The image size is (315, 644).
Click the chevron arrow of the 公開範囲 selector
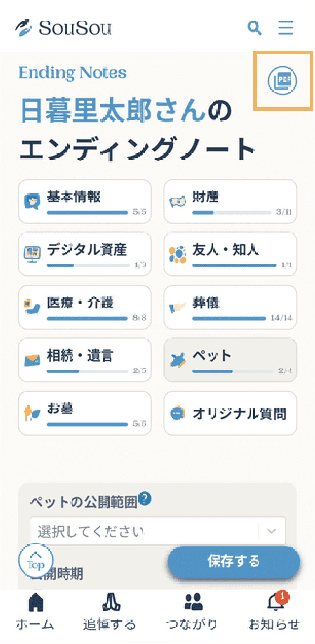272,531
